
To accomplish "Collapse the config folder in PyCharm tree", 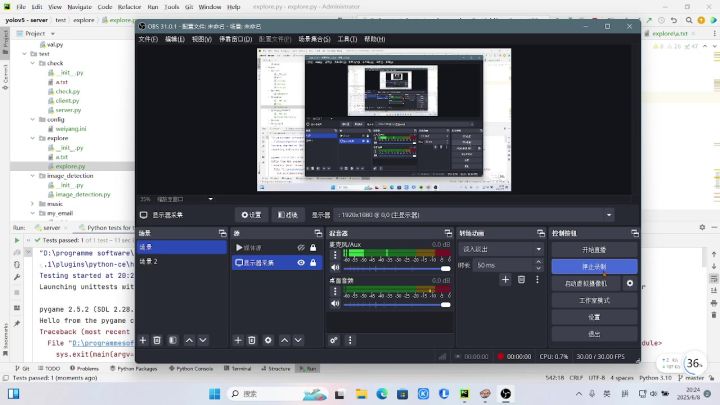I will click(x=33, y=119).
